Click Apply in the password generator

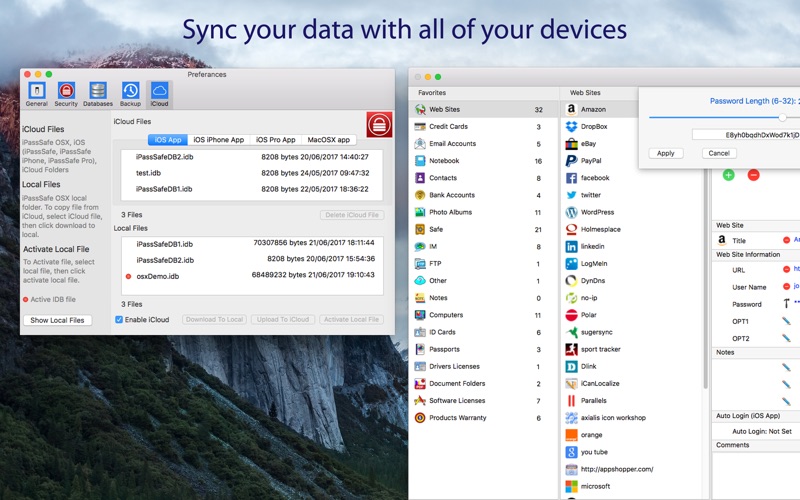[x=665, y=153]
